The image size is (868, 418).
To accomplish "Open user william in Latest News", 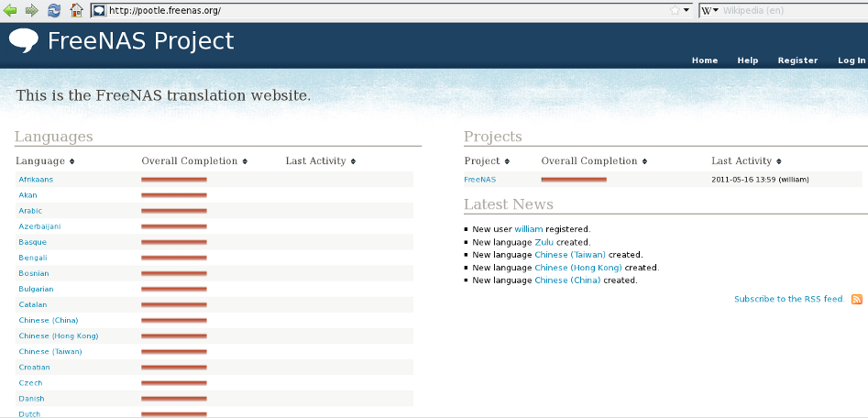I will (x=529, y=229).
